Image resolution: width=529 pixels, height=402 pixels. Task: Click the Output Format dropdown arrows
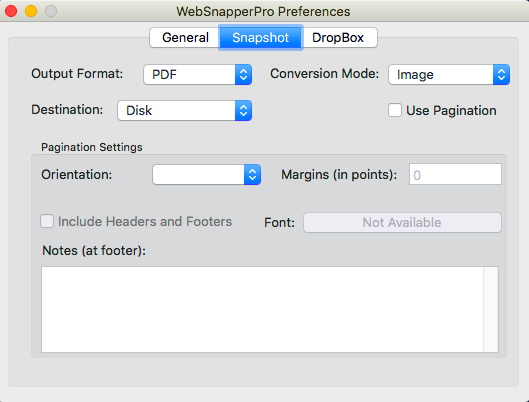[x=243, y=75]
